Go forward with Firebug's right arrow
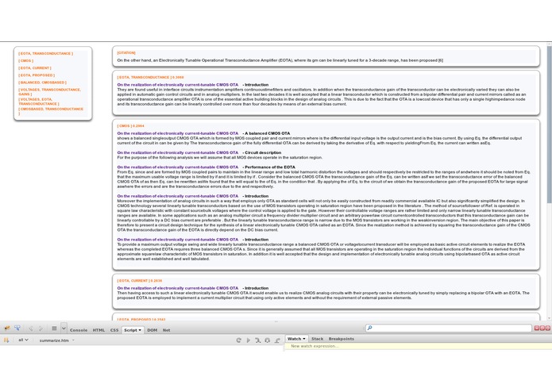The width and height of the screenshot is (552, 392). (x=41, y=329)
